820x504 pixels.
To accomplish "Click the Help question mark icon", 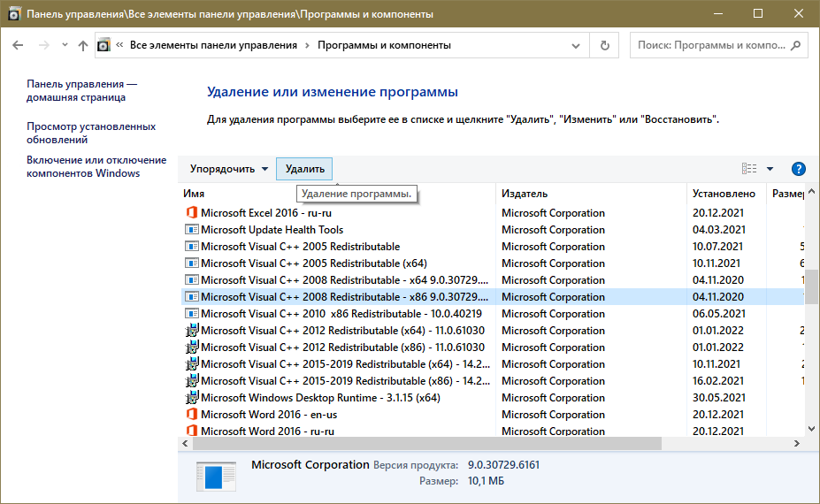I will point(798,169).
